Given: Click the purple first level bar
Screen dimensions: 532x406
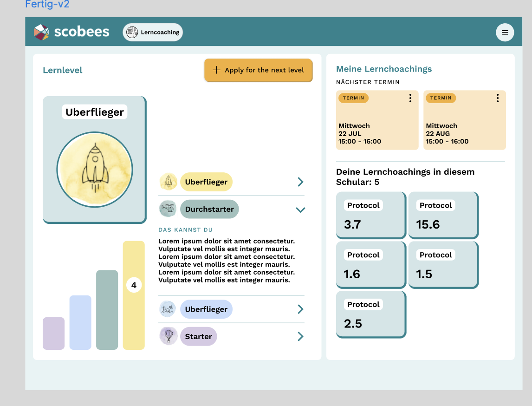Looking at the screenshot, I should coord(53,333).
